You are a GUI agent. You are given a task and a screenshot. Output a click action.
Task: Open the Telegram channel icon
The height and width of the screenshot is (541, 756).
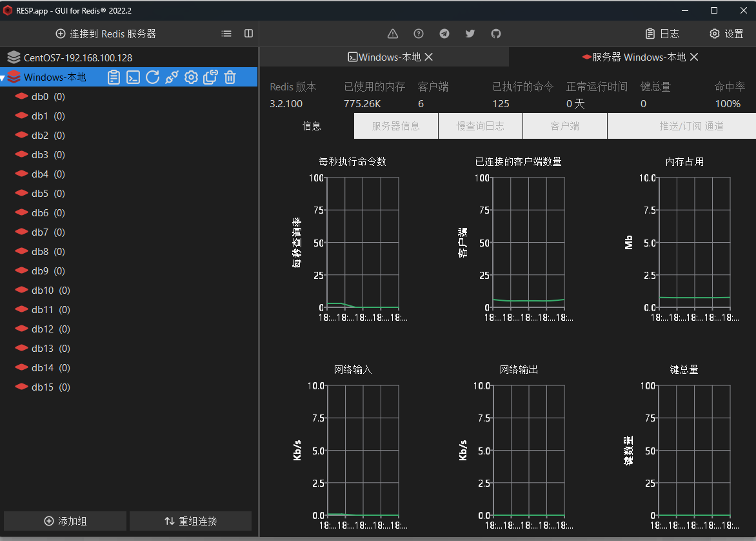coord(444,34)
